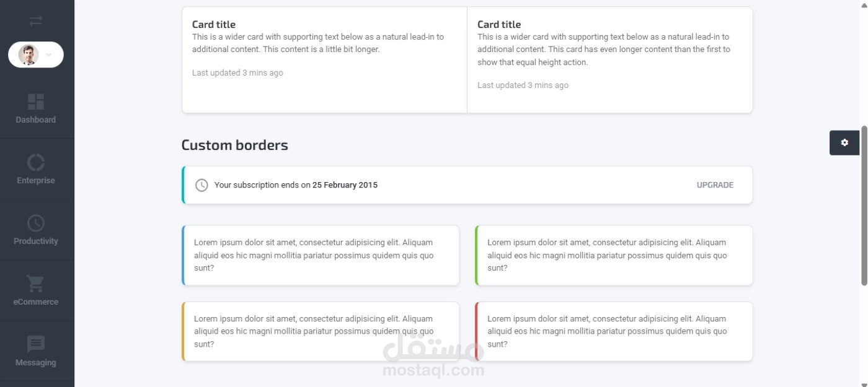Click the eCommerce shopping cart icon
Viewport: 868px width, 387px height.
point(35,284)
